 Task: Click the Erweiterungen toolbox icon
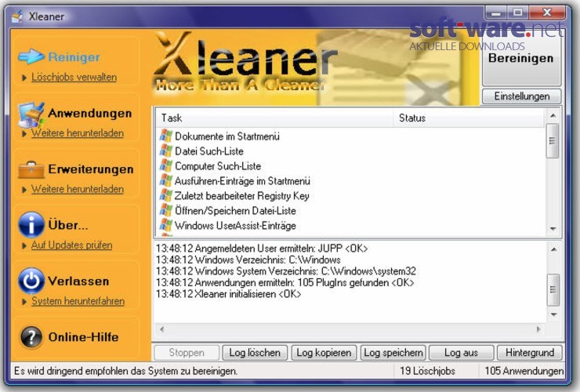[31, 170]
